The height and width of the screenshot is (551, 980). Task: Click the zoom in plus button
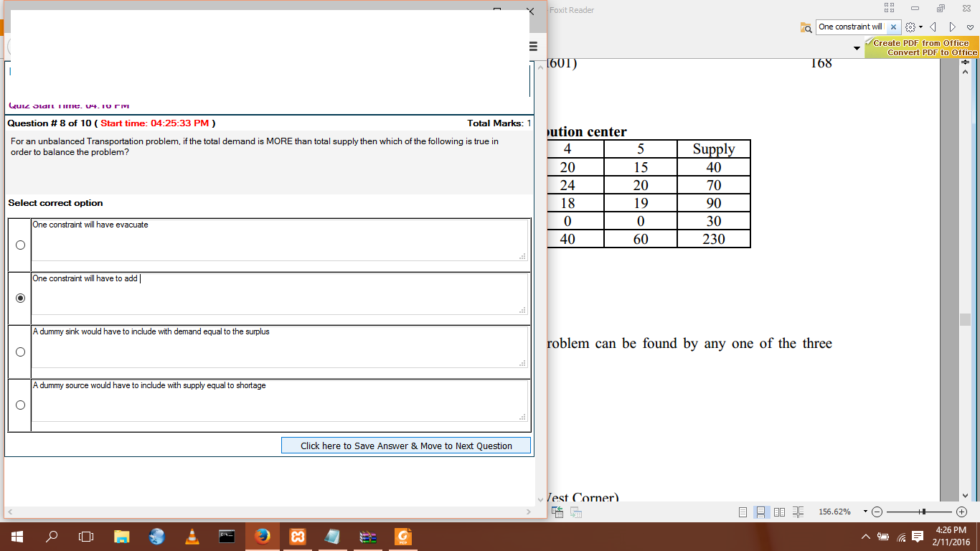click(962, 512)
